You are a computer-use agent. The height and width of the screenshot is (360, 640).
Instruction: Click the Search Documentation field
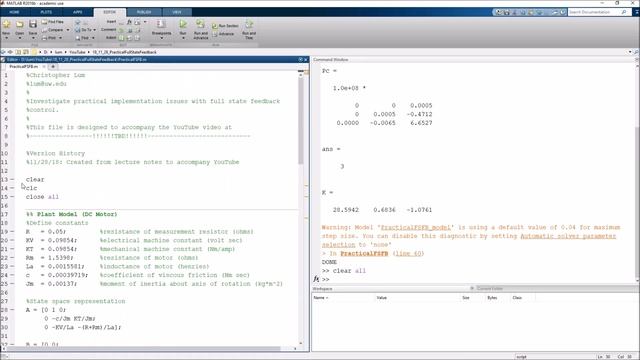594,12
